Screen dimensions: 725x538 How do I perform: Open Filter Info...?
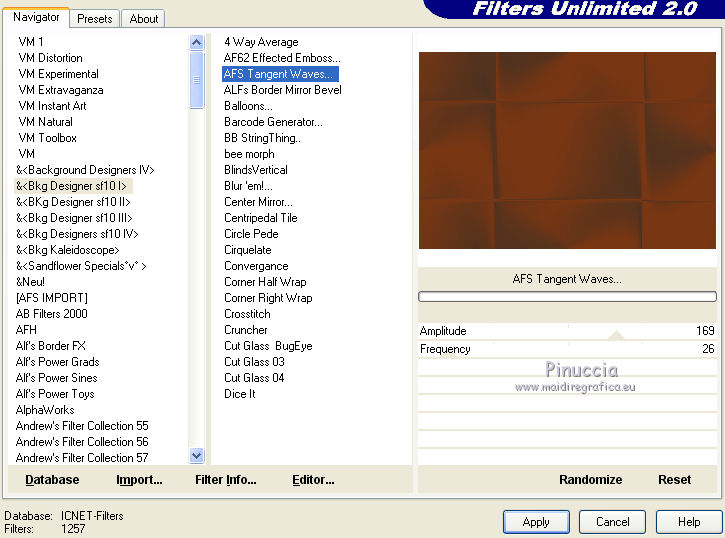click(226, 480)
